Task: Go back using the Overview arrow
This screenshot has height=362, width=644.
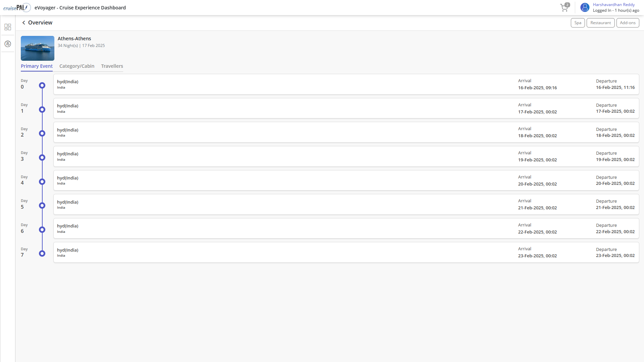Action: pos(23,22)
